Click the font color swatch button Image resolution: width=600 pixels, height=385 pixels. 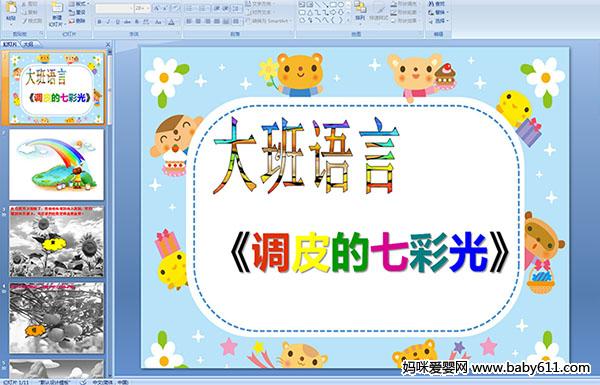pos(171,22)
